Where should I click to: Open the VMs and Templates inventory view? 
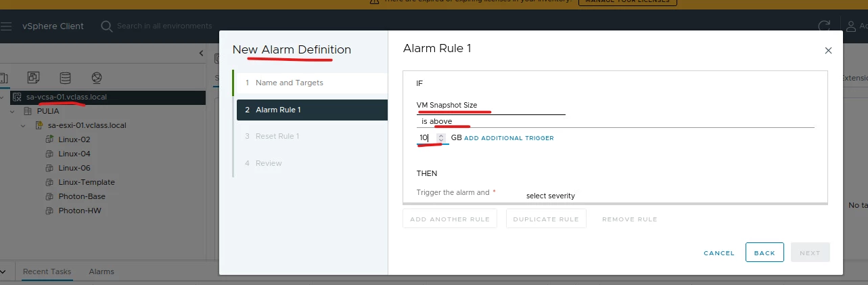[x=34, y=77]
